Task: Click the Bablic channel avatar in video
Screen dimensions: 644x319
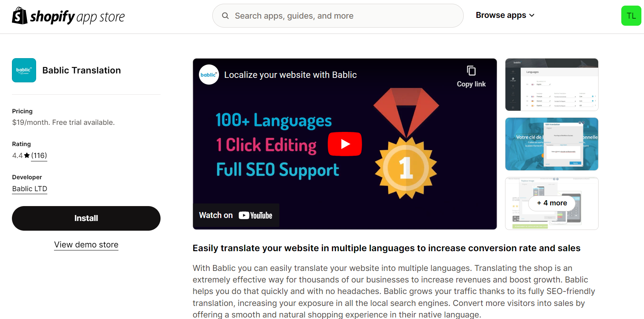Action: (209, 75)
